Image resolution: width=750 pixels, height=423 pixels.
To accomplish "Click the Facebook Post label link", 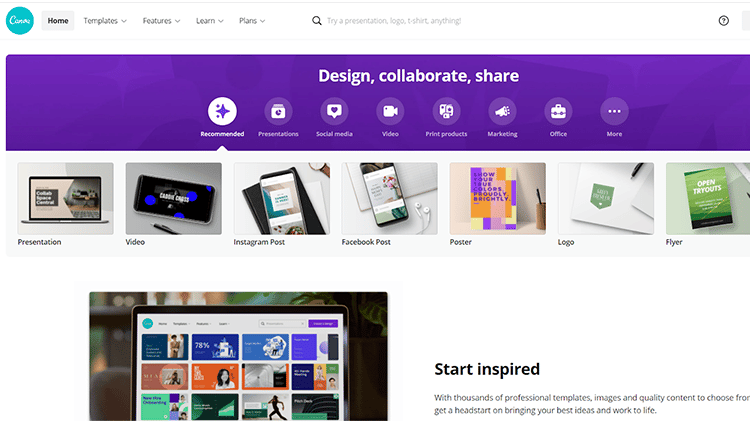I will (x=366, y=242).
